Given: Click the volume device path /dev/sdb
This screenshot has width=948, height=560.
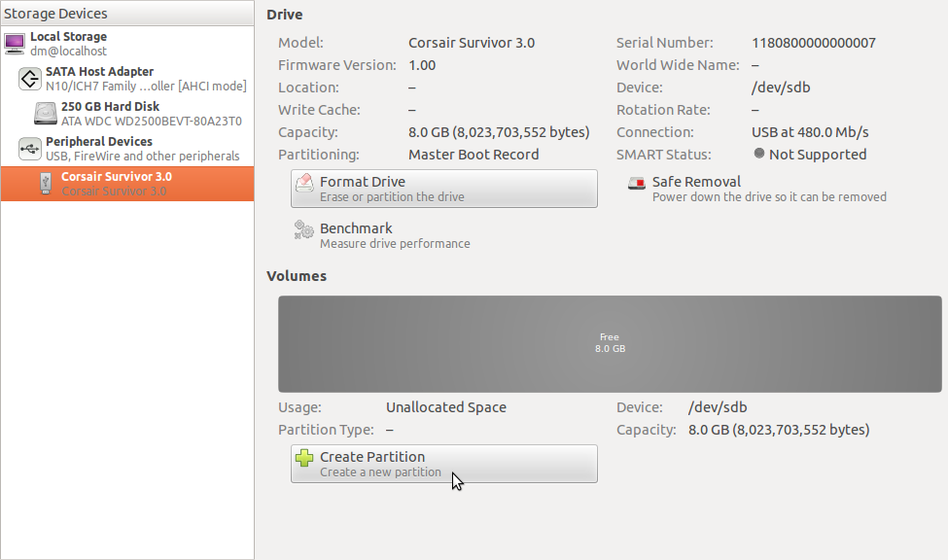Looking at the screenshot, I should pos(718,407).
